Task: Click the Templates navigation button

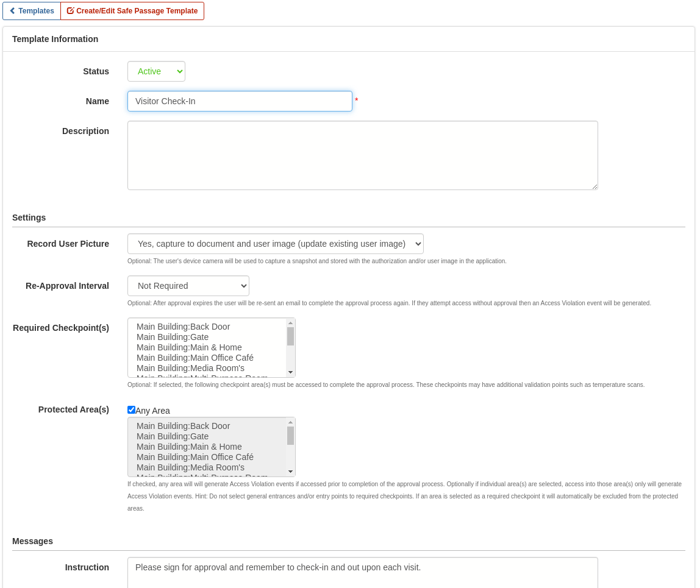Action: 31,11
